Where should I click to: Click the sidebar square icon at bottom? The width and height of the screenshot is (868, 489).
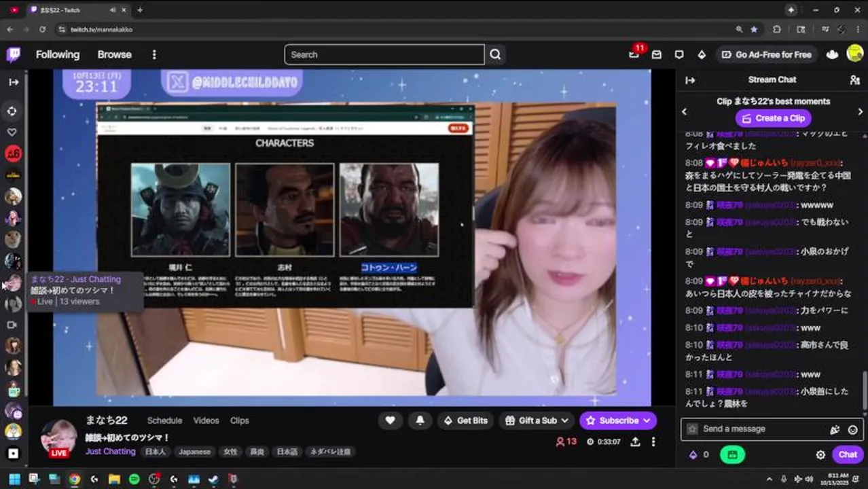pos(14,453)
